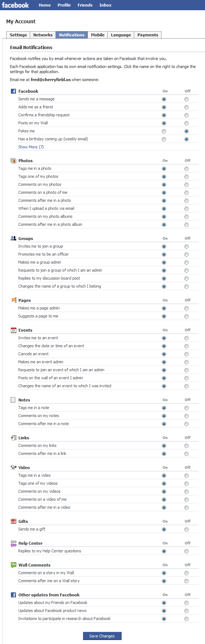Turn off 'Sends me a gift' emails
Screen dimensions: 205x644
point(186,529)
